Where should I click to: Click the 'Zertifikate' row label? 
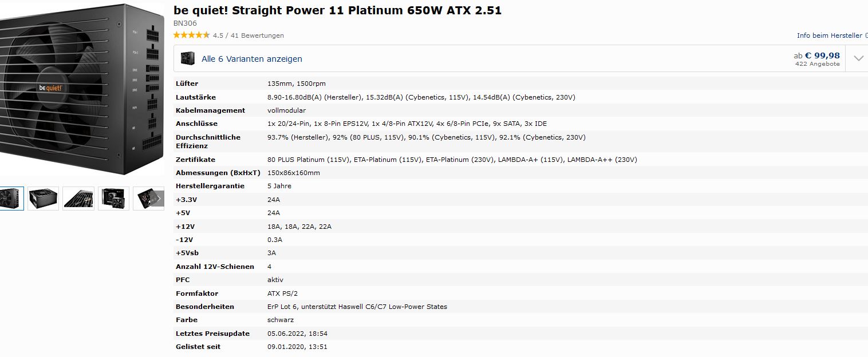(195, 160)
